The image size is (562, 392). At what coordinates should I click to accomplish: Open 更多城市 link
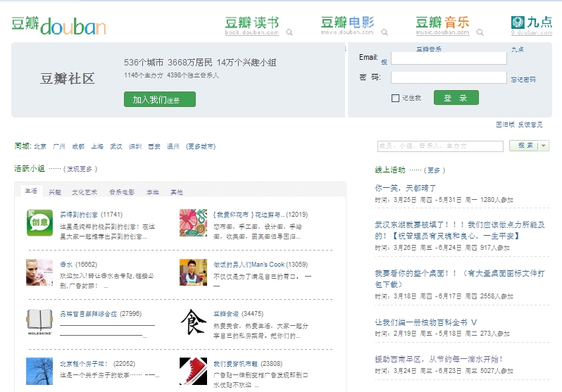pos(201,146)
